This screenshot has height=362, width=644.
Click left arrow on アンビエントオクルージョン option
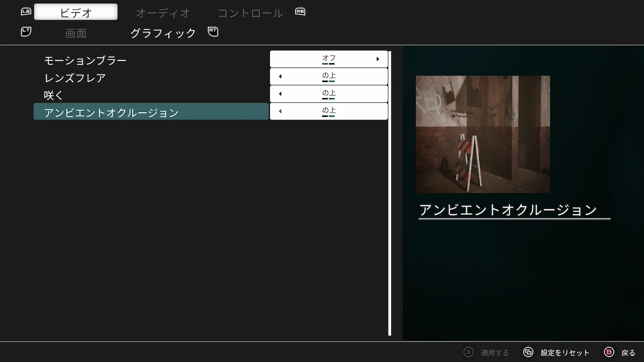pos(280,111)
